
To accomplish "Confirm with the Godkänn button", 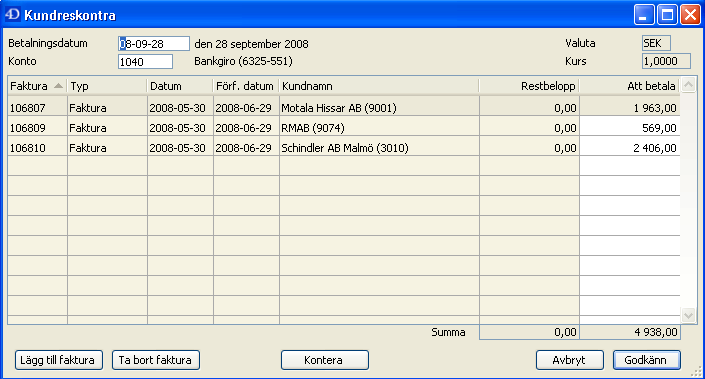I will pyautogui.click(x=647, y=360).
